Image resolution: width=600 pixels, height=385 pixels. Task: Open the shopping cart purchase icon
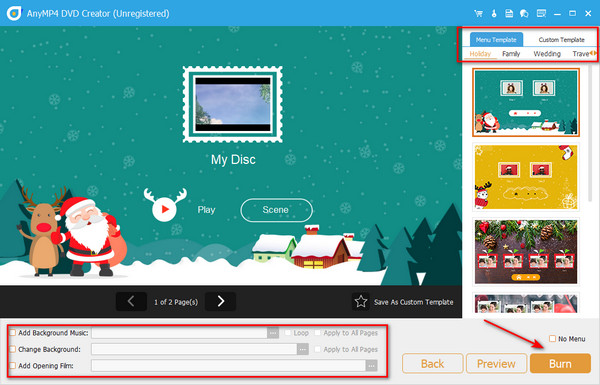pyautogui.click(x=478, y=13)
